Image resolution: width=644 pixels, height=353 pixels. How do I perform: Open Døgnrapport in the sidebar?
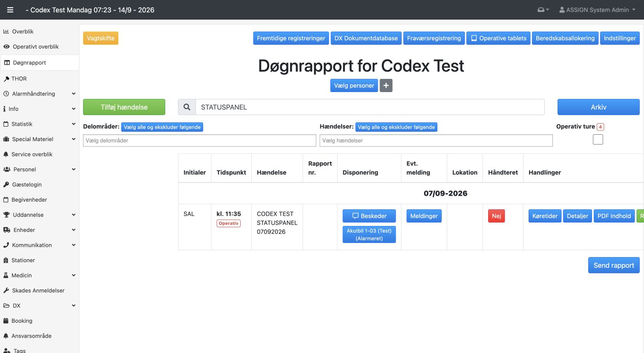point(39,63)
